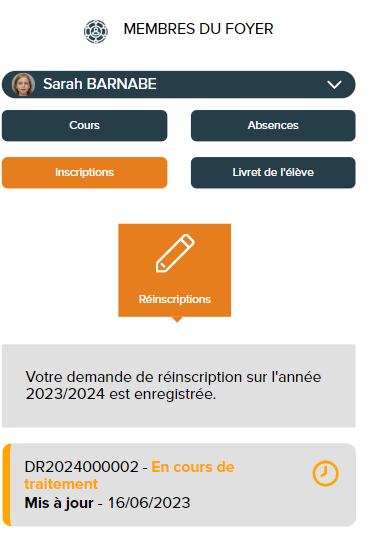Open Livret de l'élève
Screen dimensions: 373x537
click(273, 173)
